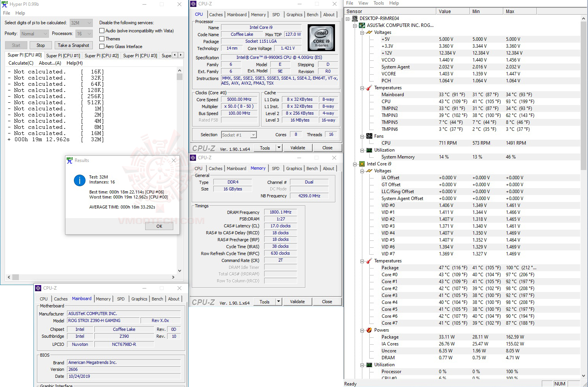
Task: Switch to Super PI [CPU #1] tab
Action: [63, 56]
